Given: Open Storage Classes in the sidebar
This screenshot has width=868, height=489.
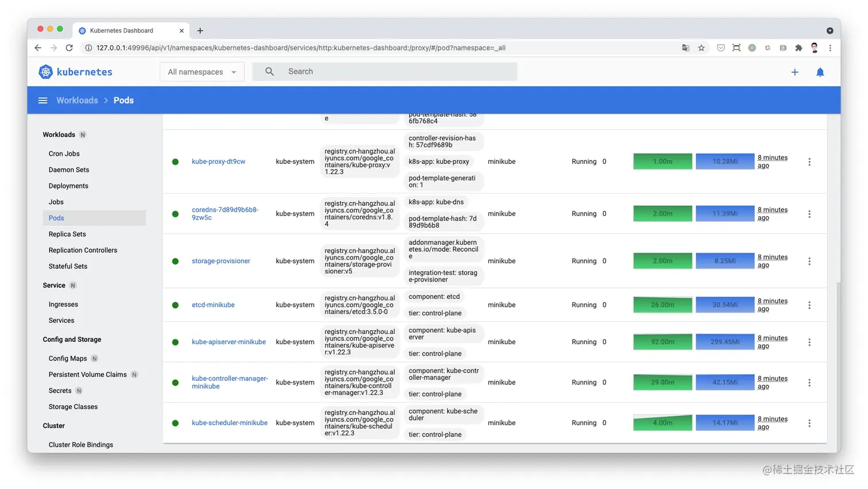Looking at the screenshot, I should [x=73, y=406].
